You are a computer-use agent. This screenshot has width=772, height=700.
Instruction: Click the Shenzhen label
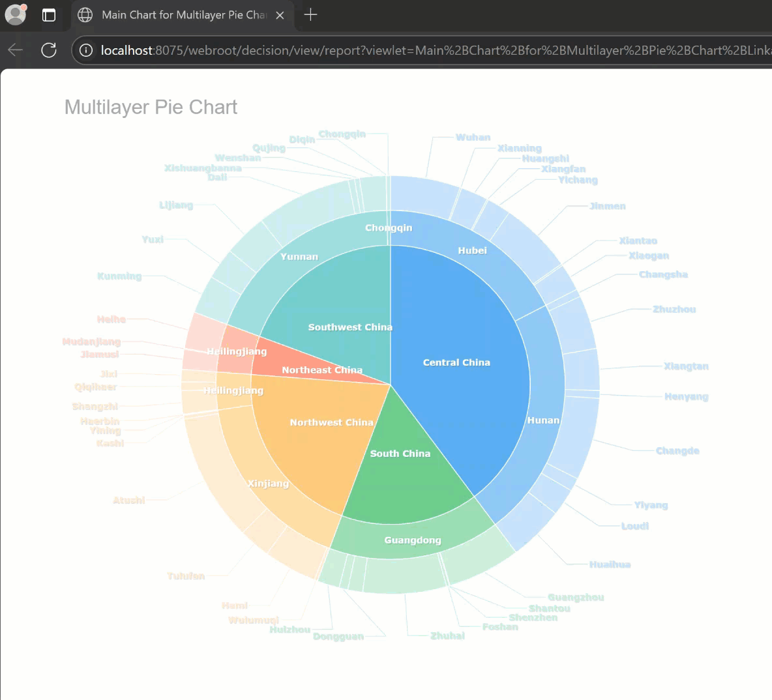pyautogui.click(x=533, y=617)
